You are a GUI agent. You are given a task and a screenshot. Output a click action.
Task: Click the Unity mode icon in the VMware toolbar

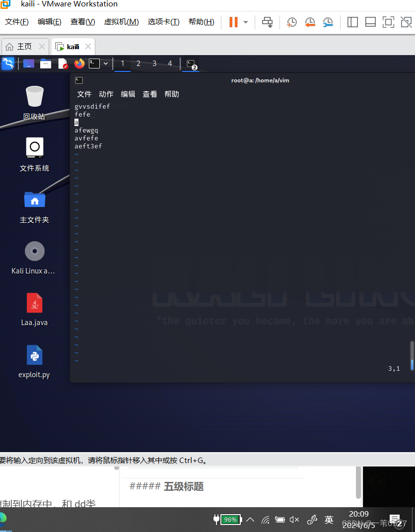(406, 22)
